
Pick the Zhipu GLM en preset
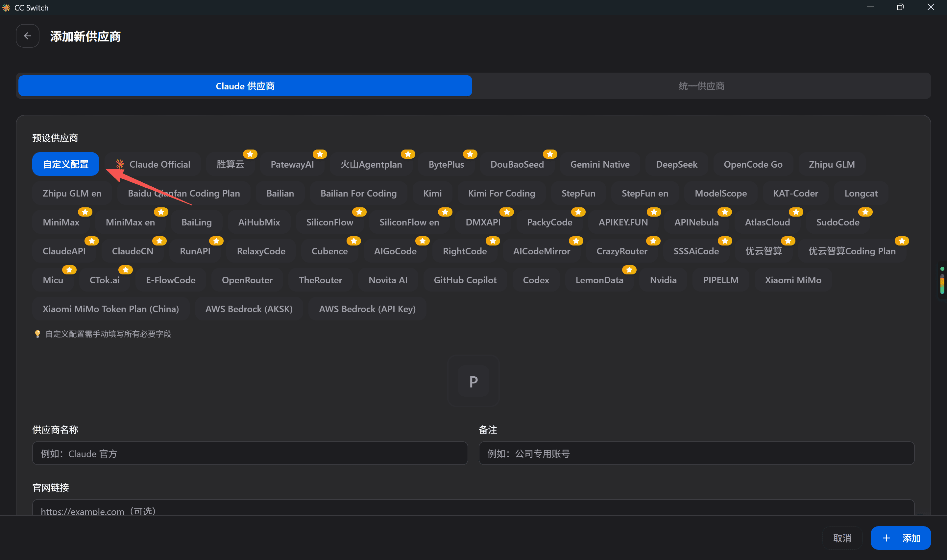click(72, 193)
